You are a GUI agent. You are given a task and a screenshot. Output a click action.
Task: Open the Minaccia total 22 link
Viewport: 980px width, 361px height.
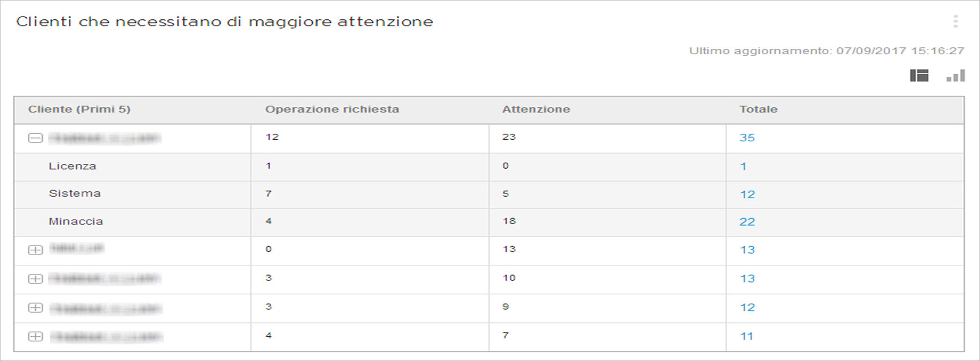[x=747, y=222]
